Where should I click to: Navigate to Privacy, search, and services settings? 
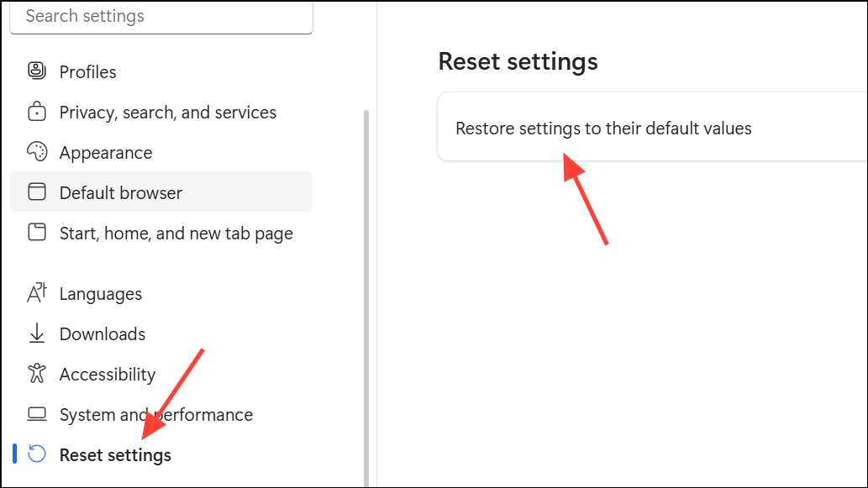pos(167,112)
